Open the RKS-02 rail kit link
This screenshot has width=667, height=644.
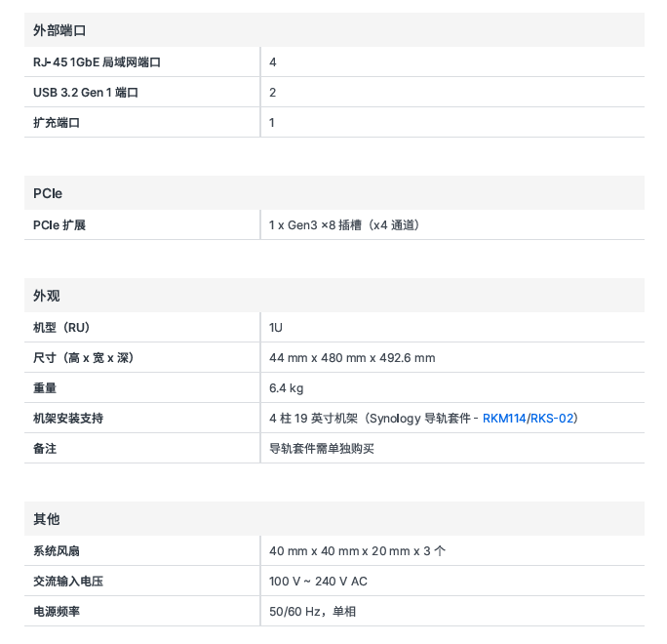552,418
